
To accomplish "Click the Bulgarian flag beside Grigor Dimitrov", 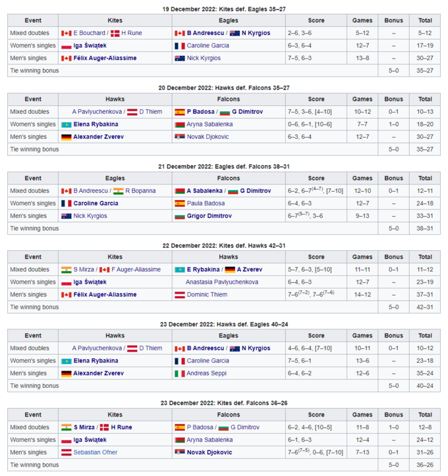I will [179, 216].
